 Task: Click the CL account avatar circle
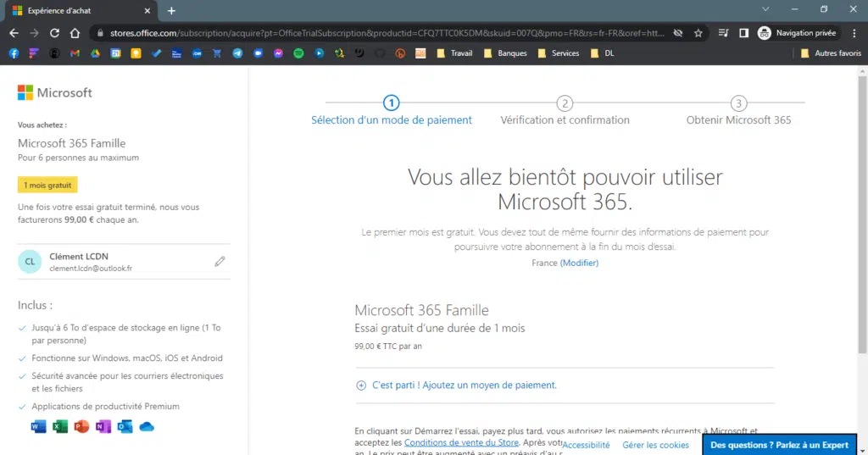pos(30,261)
